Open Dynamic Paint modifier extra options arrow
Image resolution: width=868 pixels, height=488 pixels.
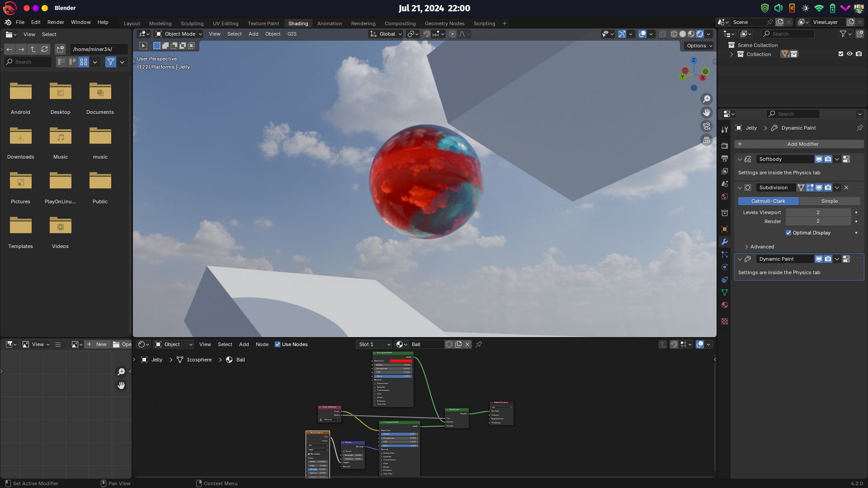pyautogui.click(x=837, y=259)
